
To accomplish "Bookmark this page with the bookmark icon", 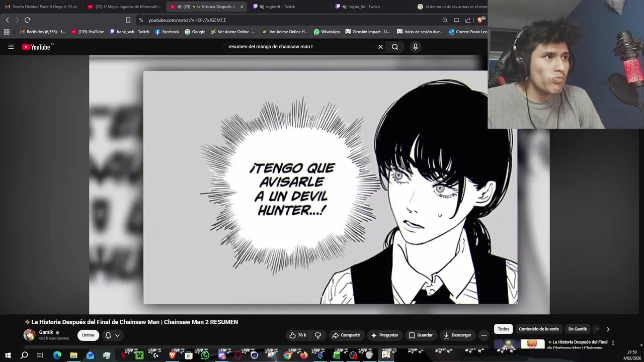I will (x=128, y=20).
